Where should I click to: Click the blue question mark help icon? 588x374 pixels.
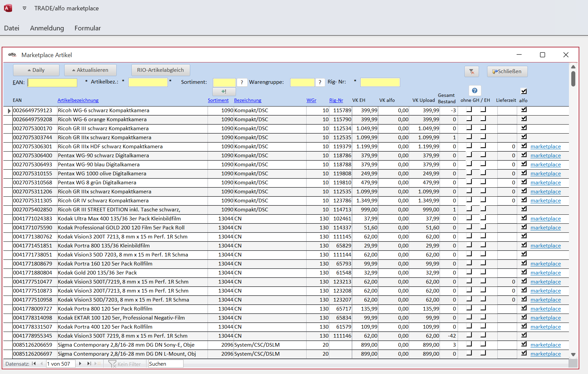tap(474, 90)
